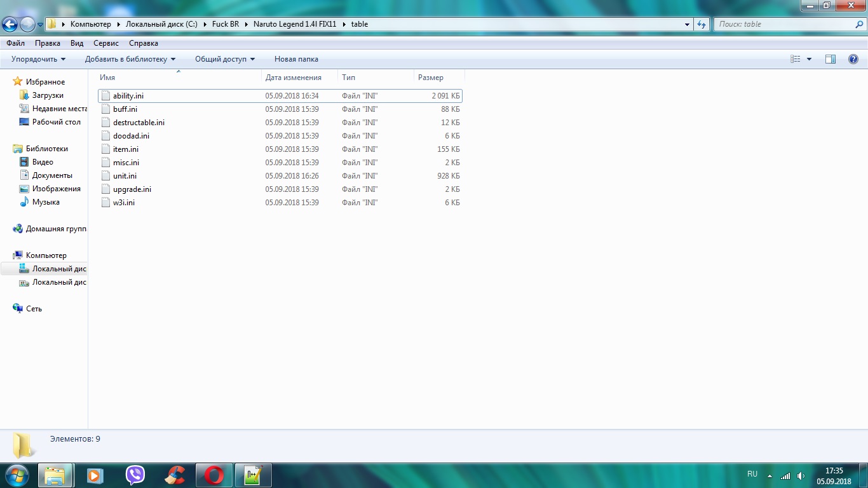Click the Сеть network icon in sidebar
The height and width of the screenshot is (488, 868).
click(x=18, y=309)
